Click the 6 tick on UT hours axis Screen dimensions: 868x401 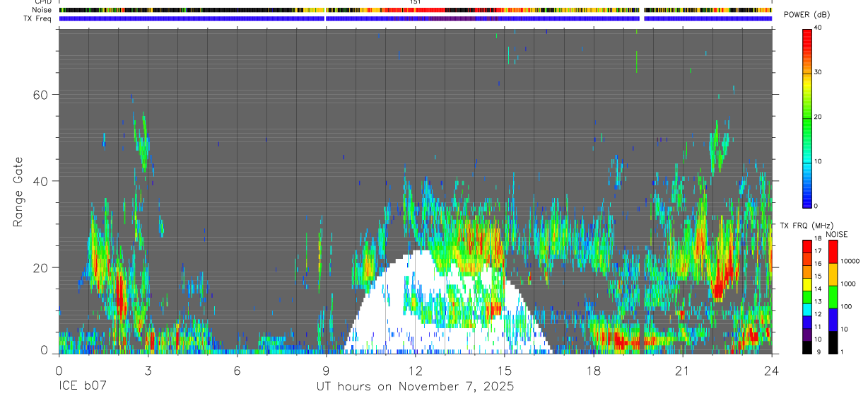point(237,371)
